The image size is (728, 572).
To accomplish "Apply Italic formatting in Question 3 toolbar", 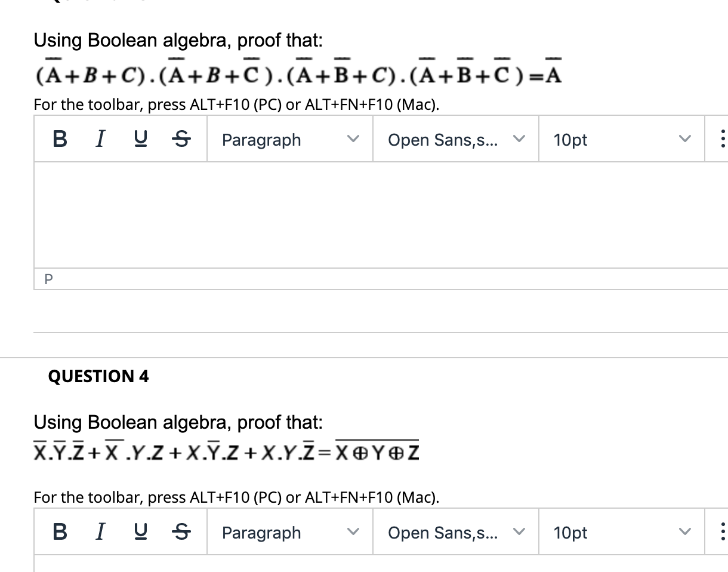I will point(100,139).
